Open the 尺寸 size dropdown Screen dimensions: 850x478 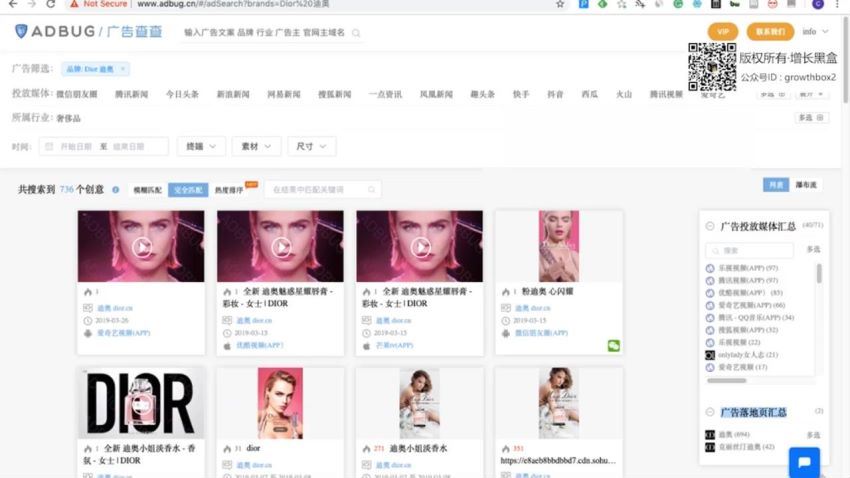tap(311, 146)
